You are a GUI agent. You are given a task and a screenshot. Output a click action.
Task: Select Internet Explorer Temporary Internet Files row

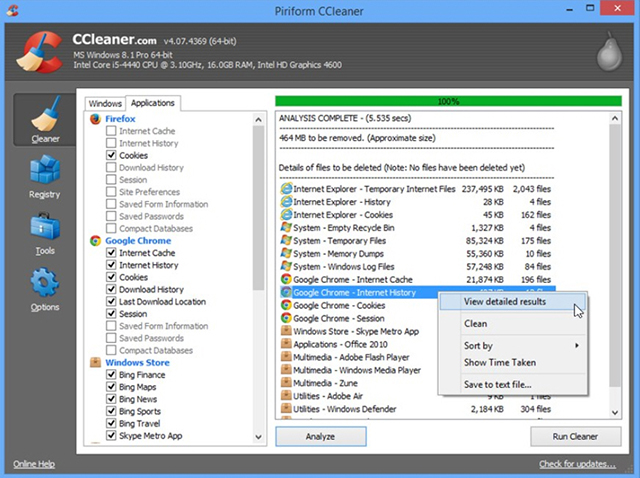tap(417, 189)
